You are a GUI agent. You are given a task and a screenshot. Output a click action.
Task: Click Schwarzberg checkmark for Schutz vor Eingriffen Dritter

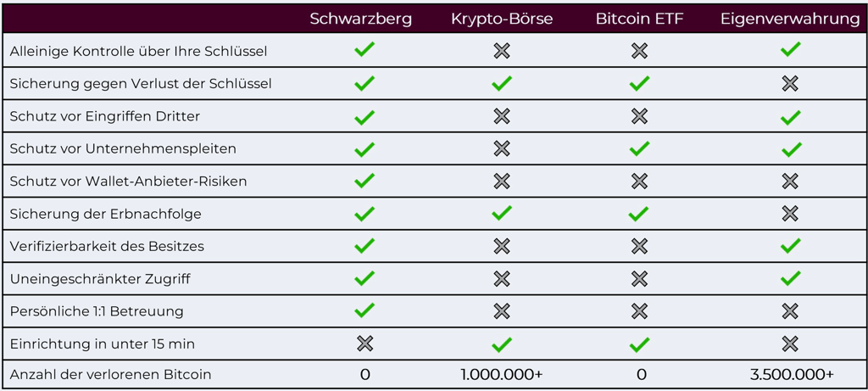pos(364,115)
